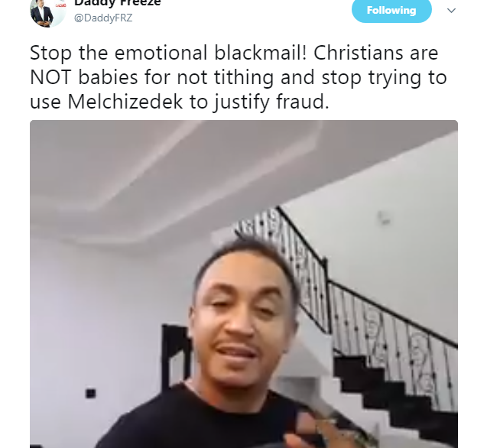Play the embedded video in tweet
The height and width of the screenshot is (448, 487).
coord(243,284)
